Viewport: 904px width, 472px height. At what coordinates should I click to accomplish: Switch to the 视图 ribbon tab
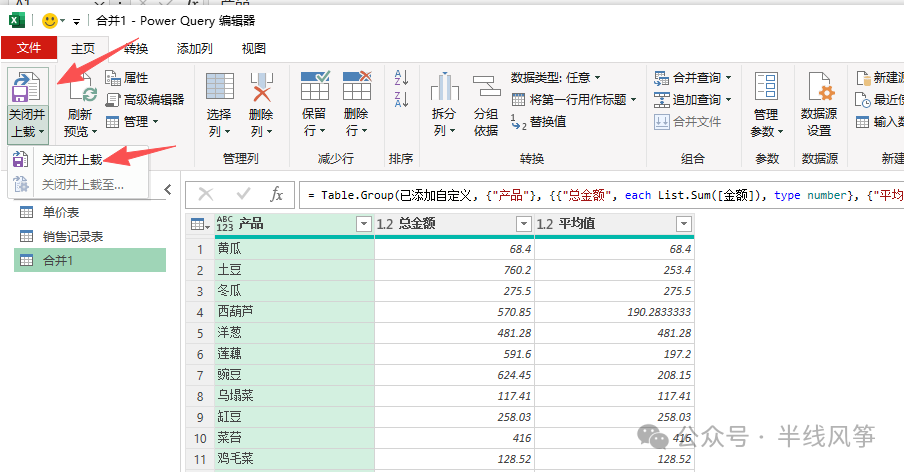[x=253, y=48]
